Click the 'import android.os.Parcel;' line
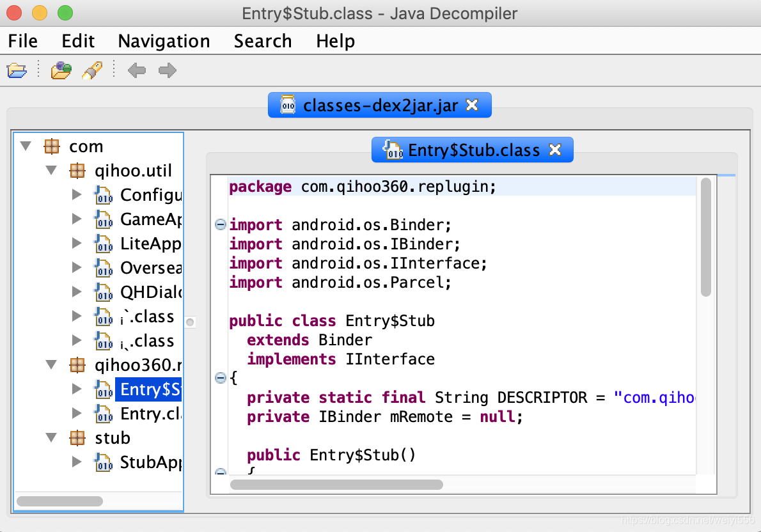This screenshot has width=761, height=532. (x=340, y=282)
